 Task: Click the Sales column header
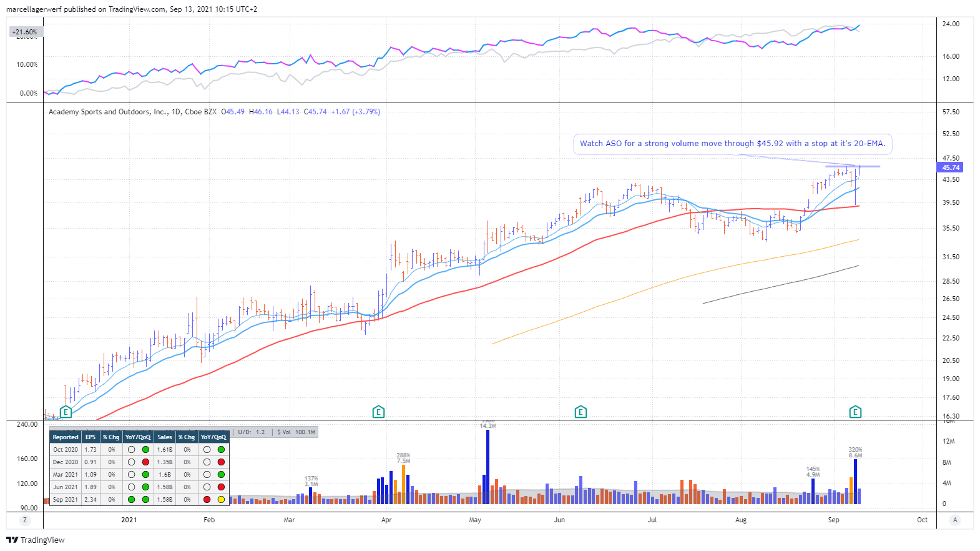tap(165, 437)
